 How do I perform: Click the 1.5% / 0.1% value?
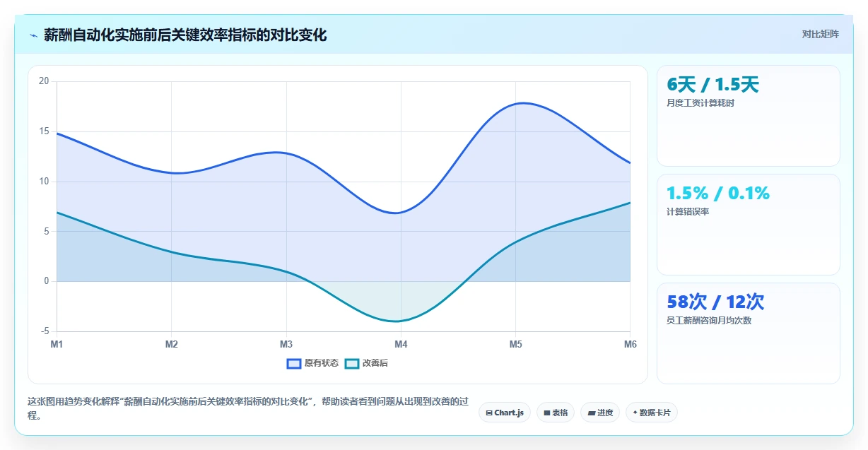pyautogui.click(x=718, y=193)
